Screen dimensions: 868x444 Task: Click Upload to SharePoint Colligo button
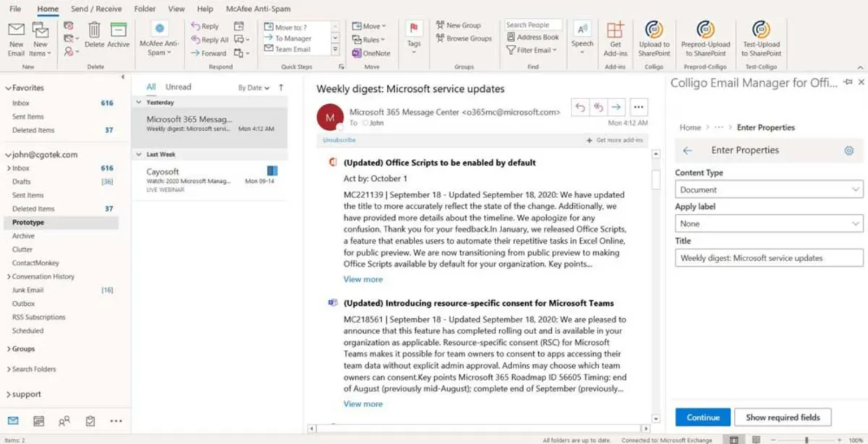point(654,39)
